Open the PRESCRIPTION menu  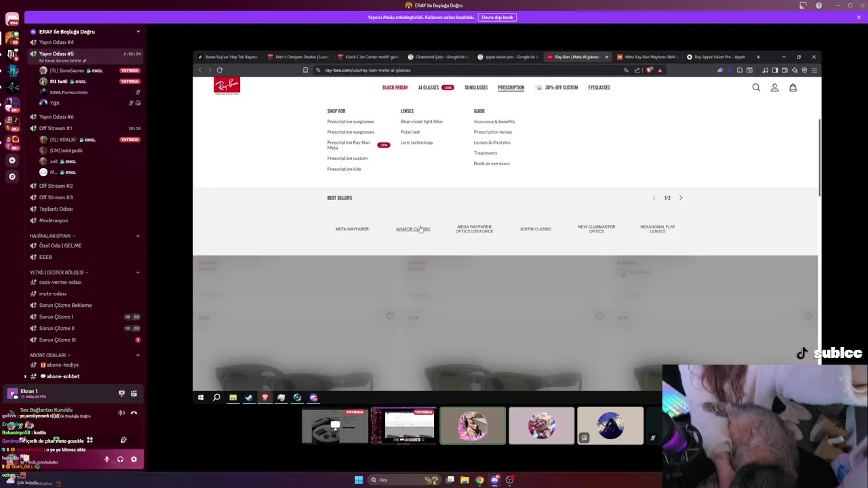511,87
